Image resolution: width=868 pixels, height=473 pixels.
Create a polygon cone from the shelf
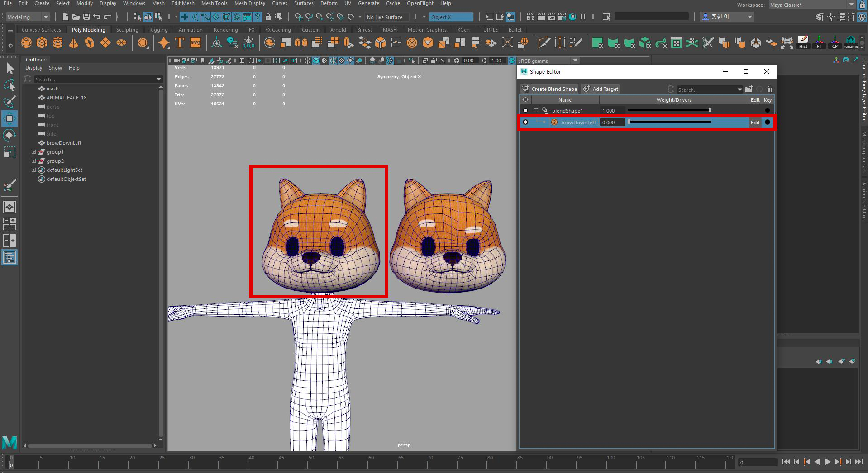coord(73,43)
